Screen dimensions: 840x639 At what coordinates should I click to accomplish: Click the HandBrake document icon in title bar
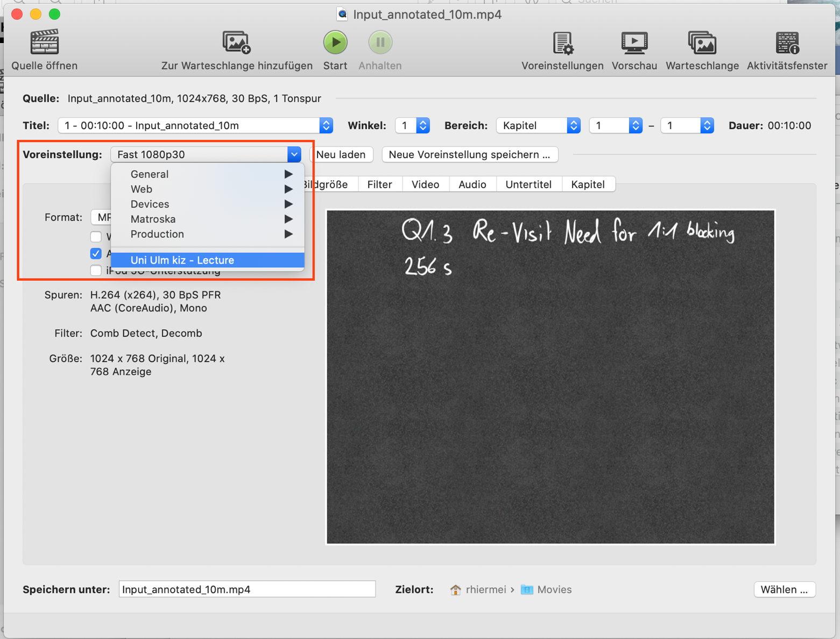(342, 14)
